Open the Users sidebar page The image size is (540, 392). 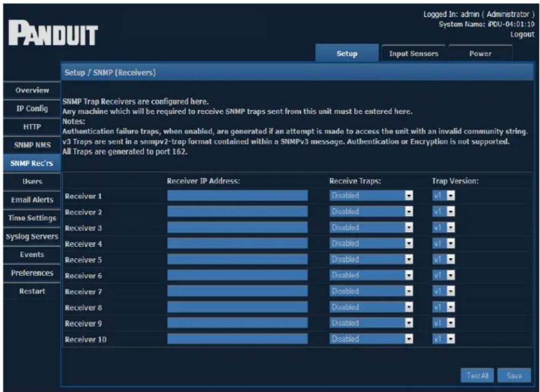coord(32,182)
